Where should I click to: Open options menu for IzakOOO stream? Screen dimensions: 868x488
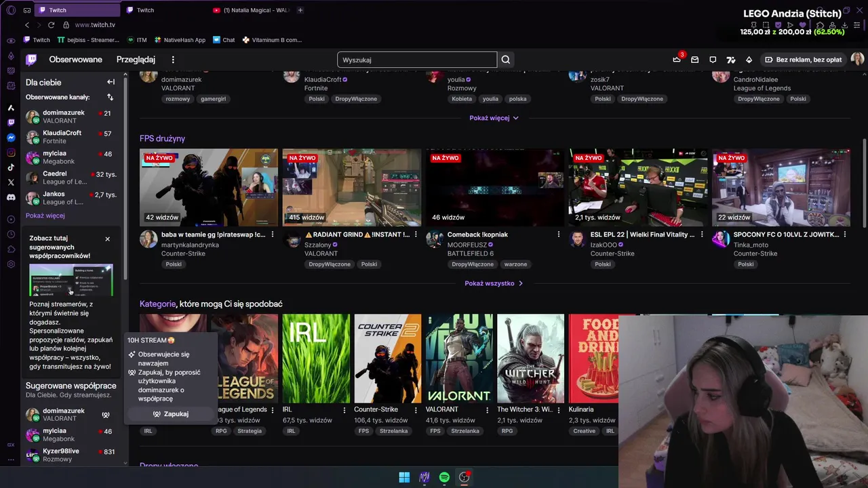[702, 235]
